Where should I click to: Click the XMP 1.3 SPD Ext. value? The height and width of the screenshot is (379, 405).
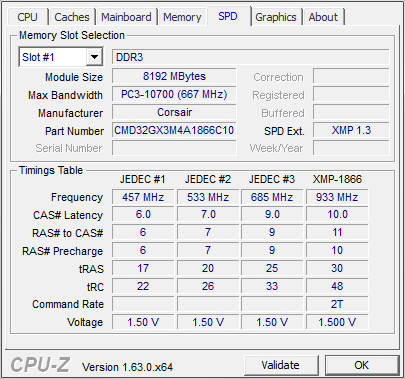point(351,130)
